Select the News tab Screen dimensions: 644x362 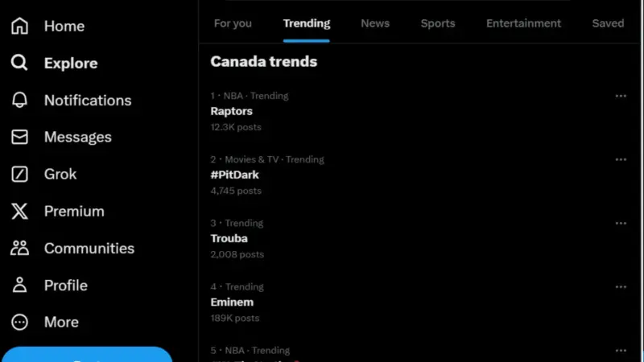coord(375,23)
